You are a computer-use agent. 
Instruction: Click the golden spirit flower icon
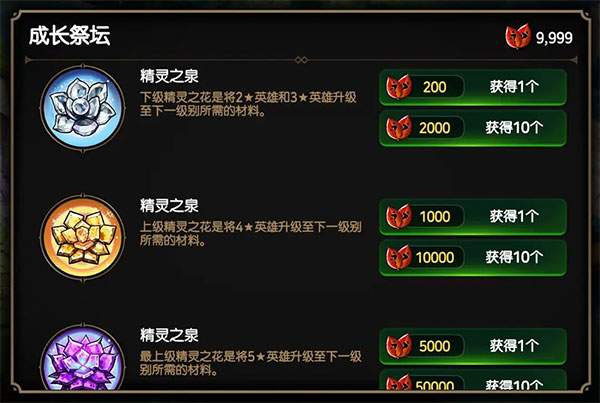point(83,237)
